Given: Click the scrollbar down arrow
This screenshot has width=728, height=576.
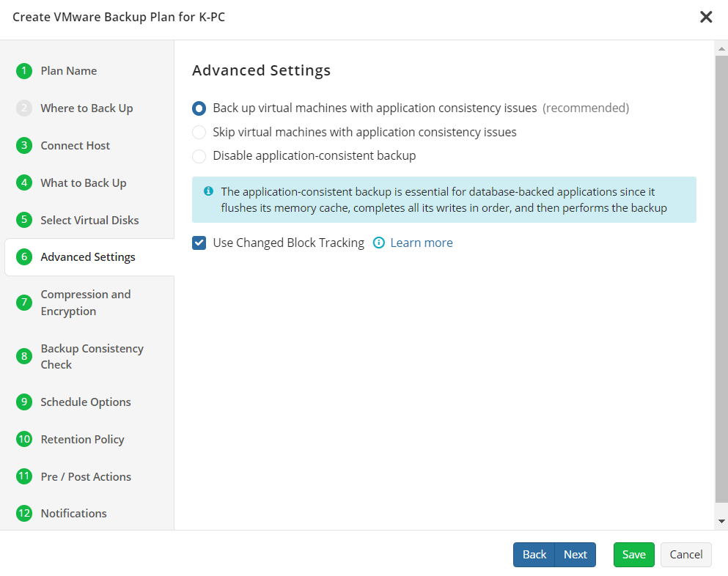Looking at the screenshot, I should (721, 521).
